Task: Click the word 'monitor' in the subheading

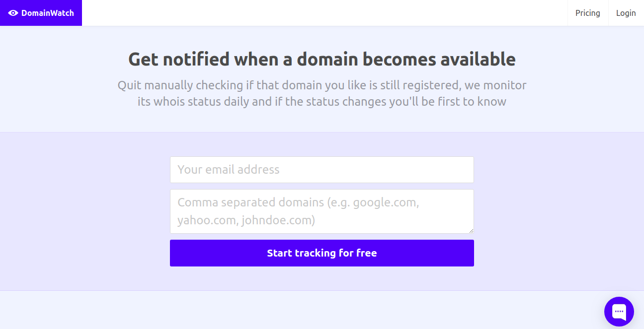Action: pos(505,85)
